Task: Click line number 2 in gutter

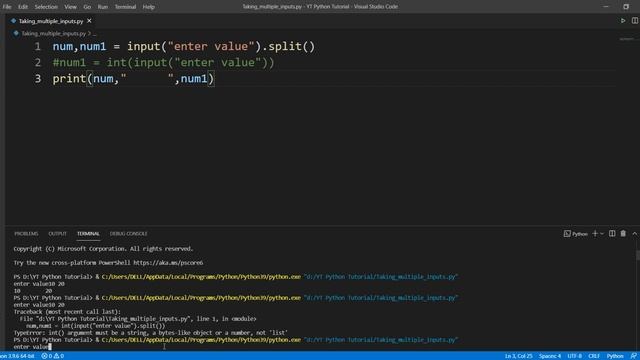Action: pyautogui.click(x=38, y=62)
